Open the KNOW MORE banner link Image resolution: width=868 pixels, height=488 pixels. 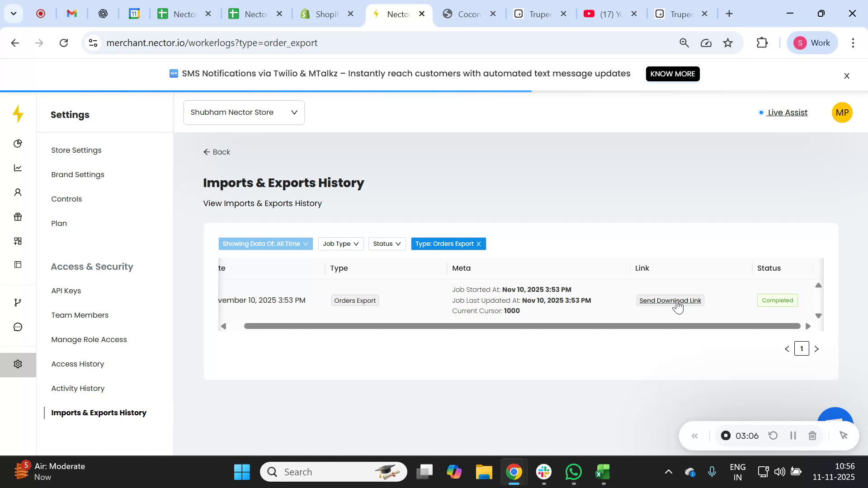point(672,74)
